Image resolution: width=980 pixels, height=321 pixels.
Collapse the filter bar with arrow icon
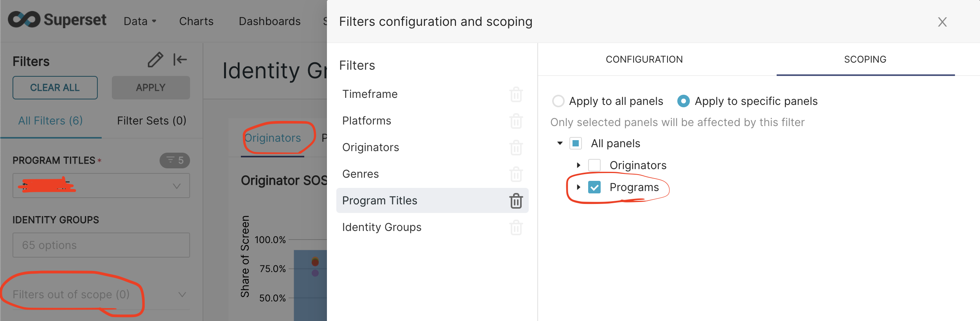[180, 60]
